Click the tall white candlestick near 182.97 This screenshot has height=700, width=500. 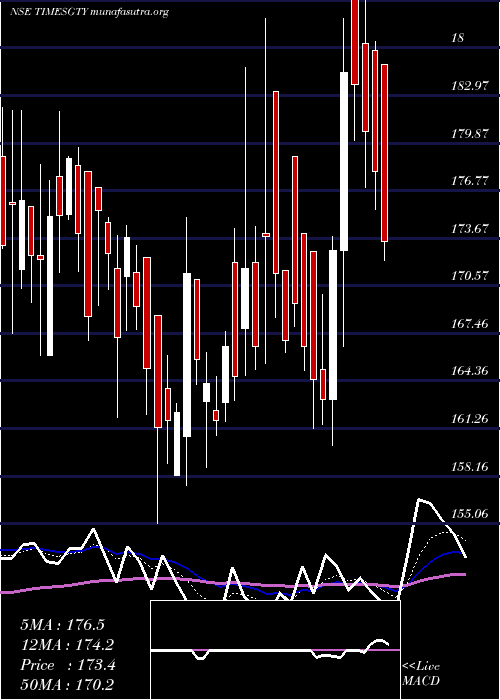click(344, 161)
